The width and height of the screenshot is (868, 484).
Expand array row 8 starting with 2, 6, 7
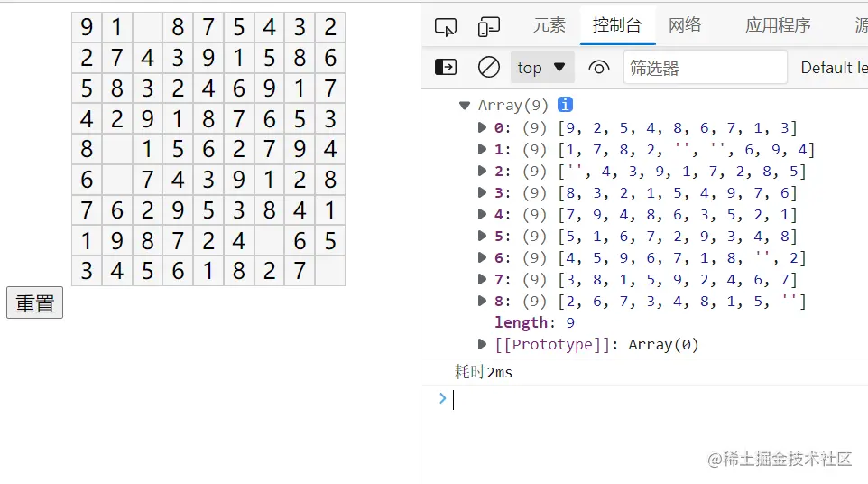pyautogui.click(x=482, y=301)
